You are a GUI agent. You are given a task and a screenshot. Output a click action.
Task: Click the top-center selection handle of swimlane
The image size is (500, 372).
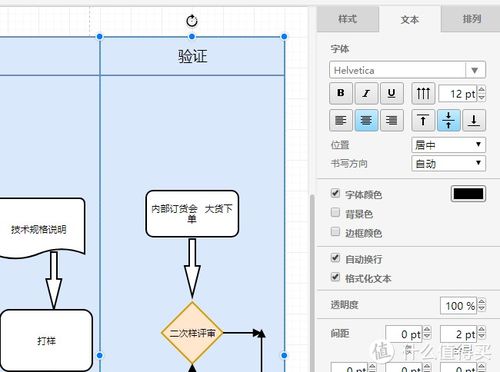(x=192, y=37)
